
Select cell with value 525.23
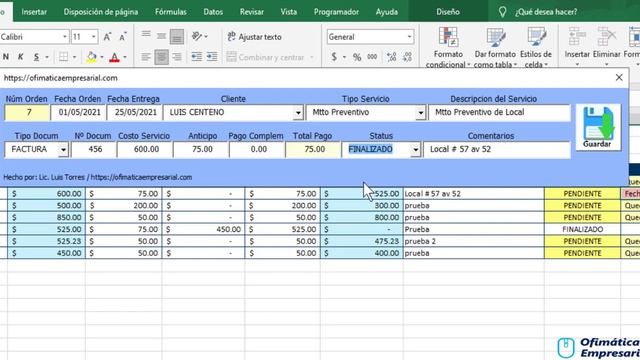click(46, 241)
